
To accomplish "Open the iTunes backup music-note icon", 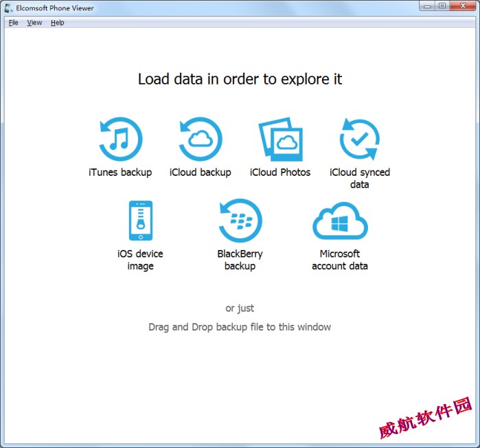I will 121,139.
